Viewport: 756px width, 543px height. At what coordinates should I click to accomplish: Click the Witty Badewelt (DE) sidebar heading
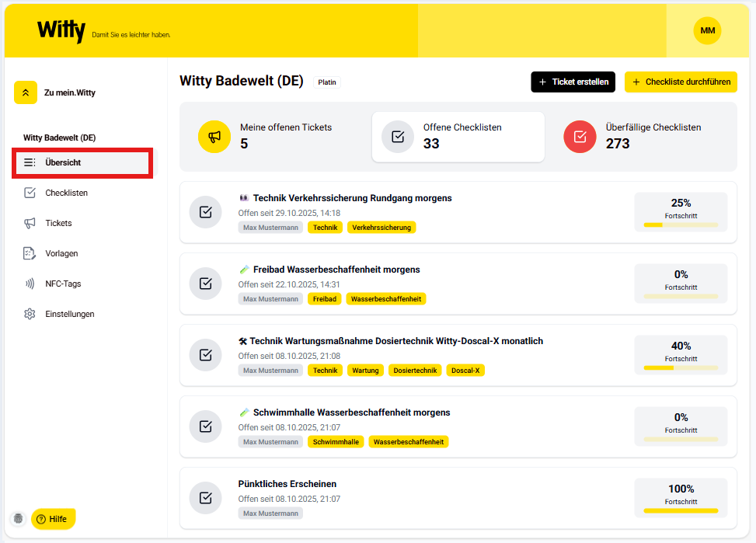[59, 138]
